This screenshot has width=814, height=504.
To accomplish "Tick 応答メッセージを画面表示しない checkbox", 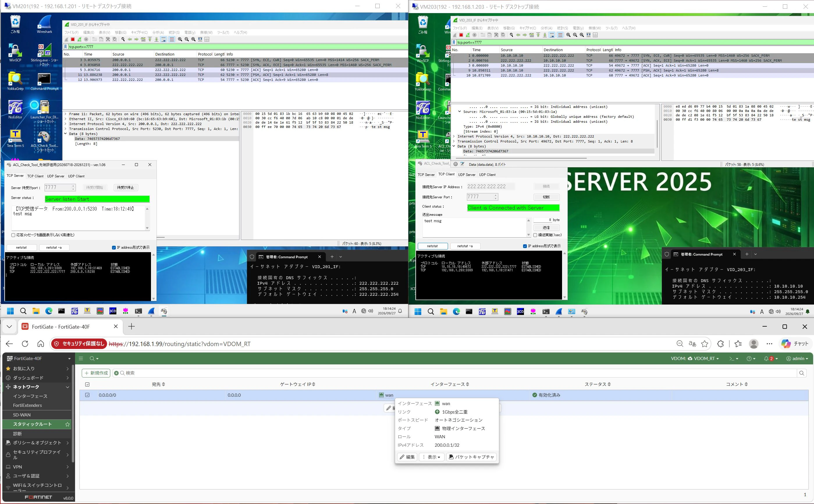I will pyautogui.click(x=13, y=235).
